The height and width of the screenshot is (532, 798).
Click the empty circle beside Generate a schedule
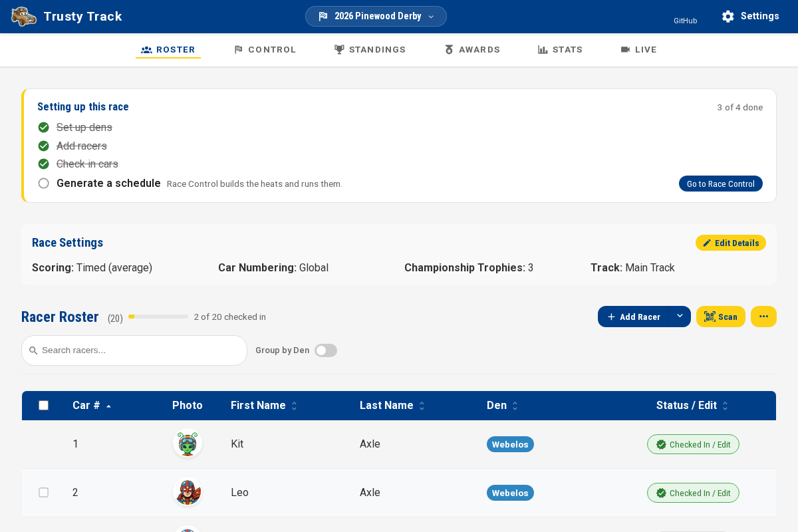tap(44, 184)
